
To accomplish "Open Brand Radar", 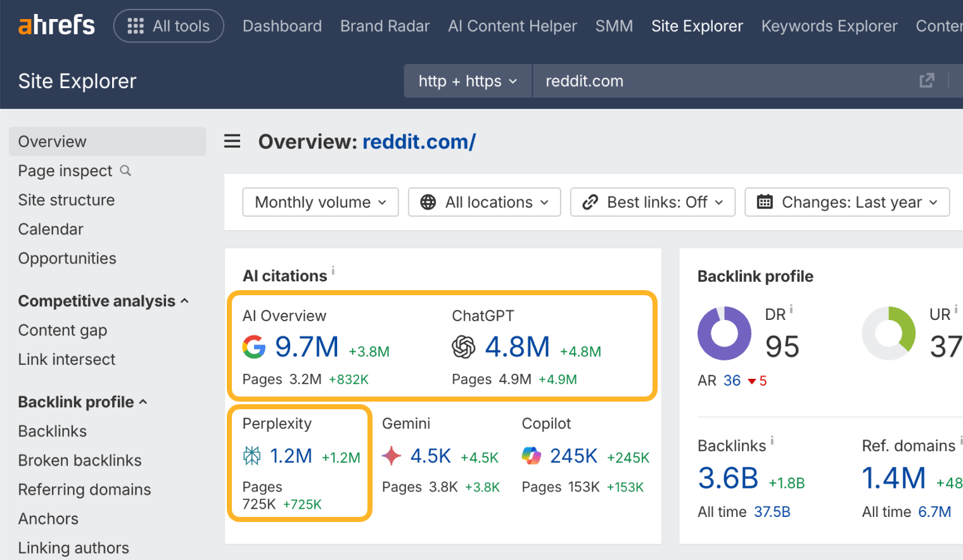I will [385, 26].
